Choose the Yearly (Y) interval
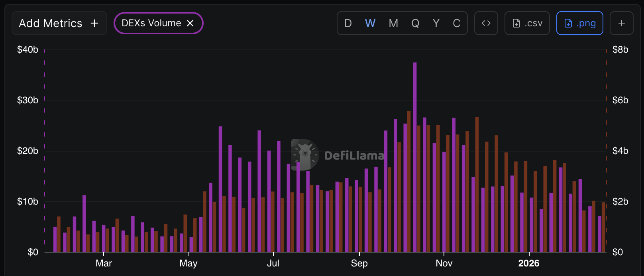 coord(436,23)
